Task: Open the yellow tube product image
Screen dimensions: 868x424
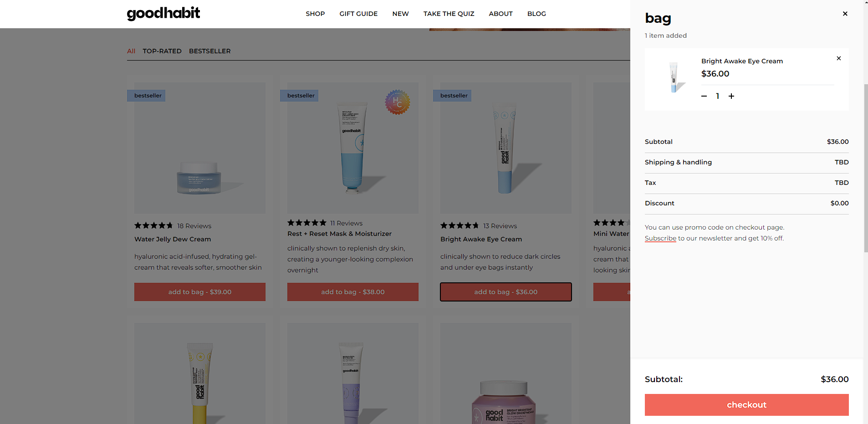Action: coord(199,373)
